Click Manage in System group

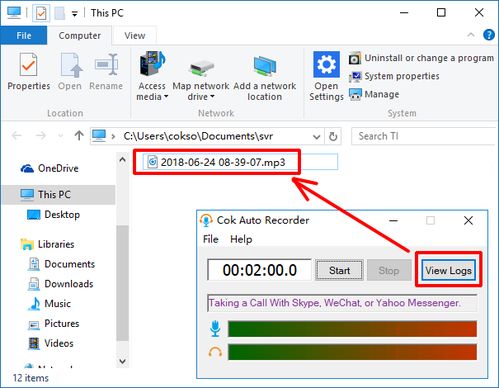point(374,94)
